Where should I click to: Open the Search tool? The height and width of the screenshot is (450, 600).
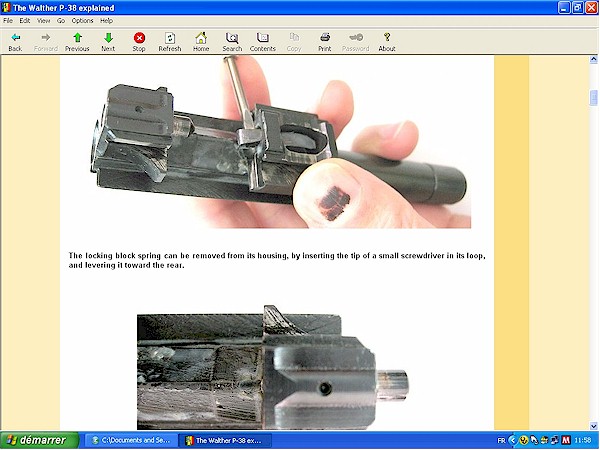(232, 41)
